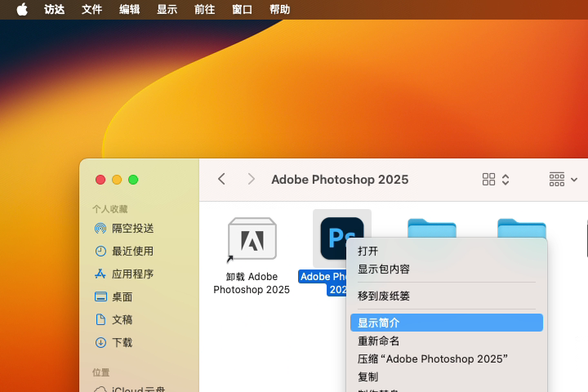Screen dimensions: 588x392
Task: Click the download arrow icon beside 下载
Action: click(x=100, y=342)
